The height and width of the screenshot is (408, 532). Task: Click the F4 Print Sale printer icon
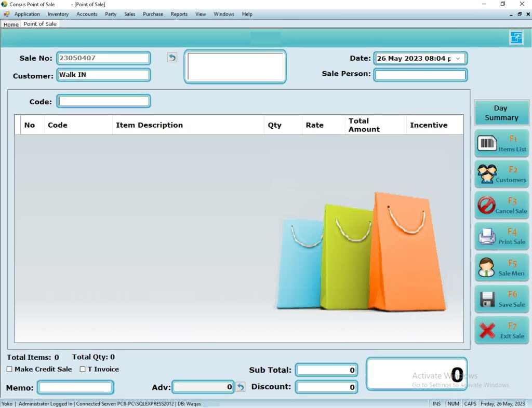click(x=487, y=237)
